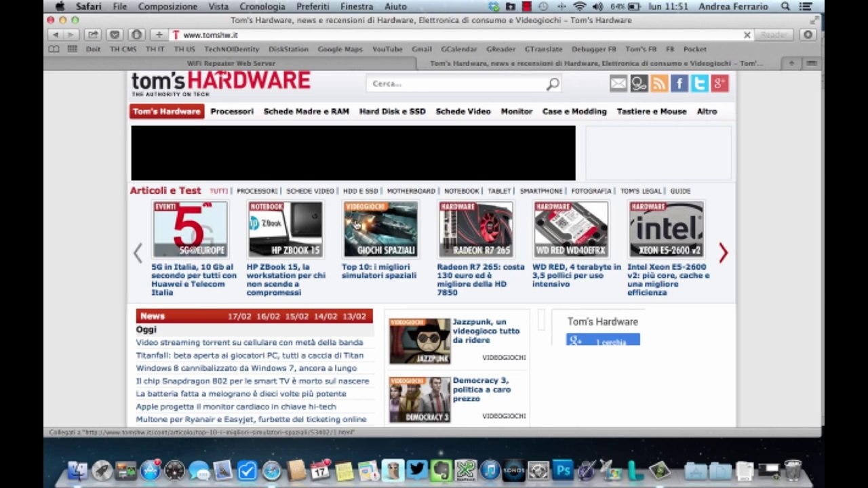Open Windows 8 cannibalizzato news link
The height and width of the screenshot is (488, 868).
pos(246,368)
